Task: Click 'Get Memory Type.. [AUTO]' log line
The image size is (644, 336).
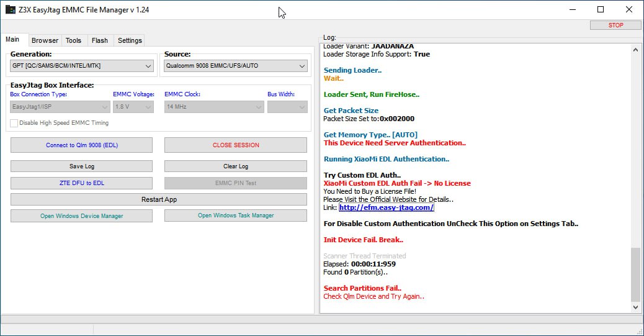Action: pos(370,135)
